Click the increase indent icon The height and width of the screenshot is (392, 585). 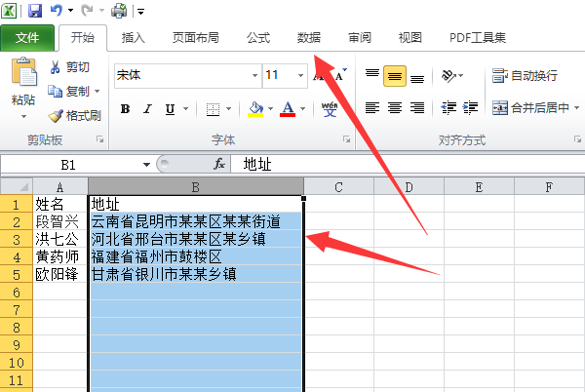click(x=470, y=108)
